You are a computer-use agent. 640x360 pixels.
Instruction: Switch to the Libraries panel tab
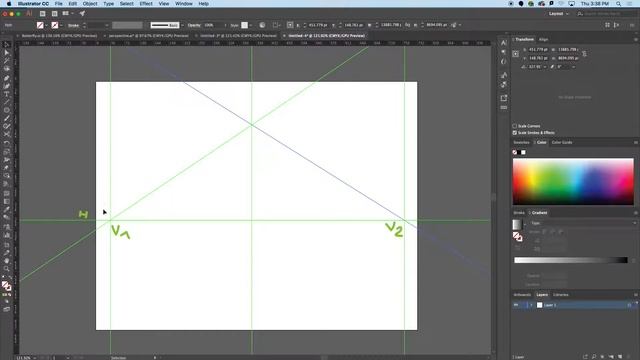click(x=560, y=295)
